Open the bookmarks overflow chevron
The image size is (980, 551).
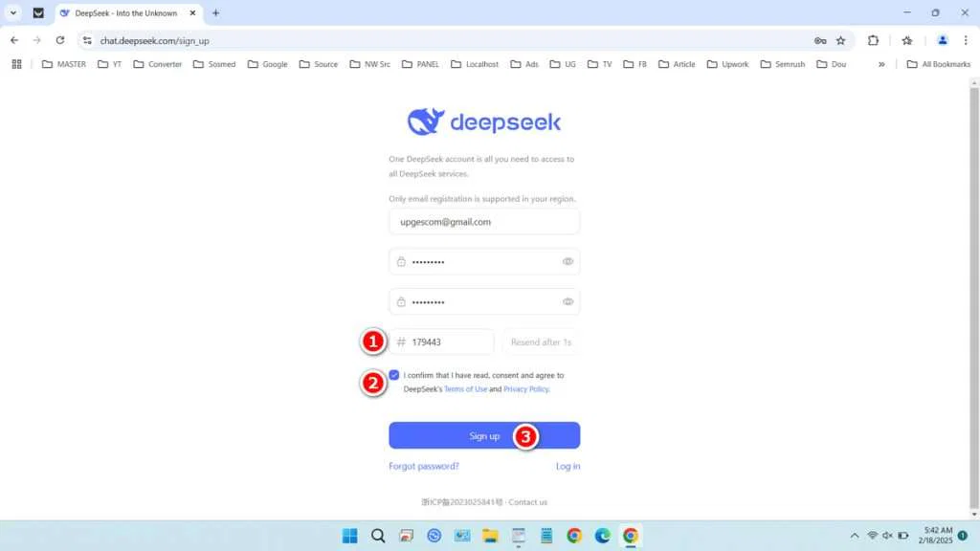coord(880,63)
